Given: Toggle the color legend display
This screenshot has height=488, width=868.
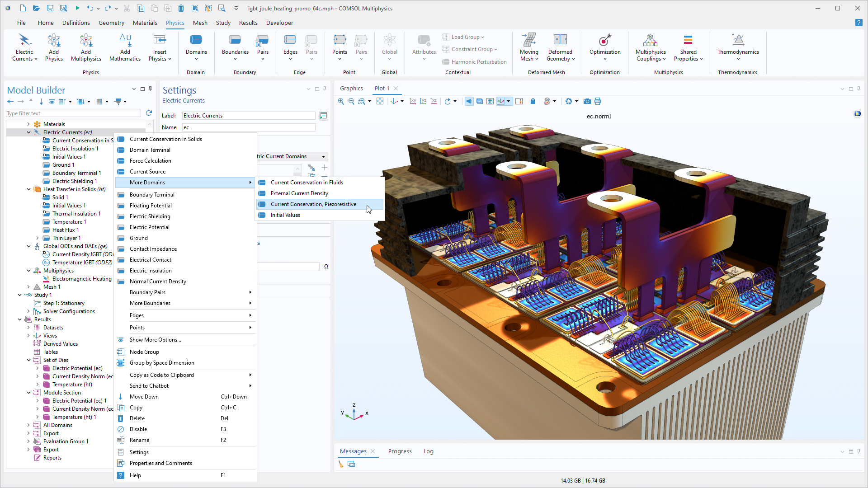Looking at the screenshot, I should point(519,101).
